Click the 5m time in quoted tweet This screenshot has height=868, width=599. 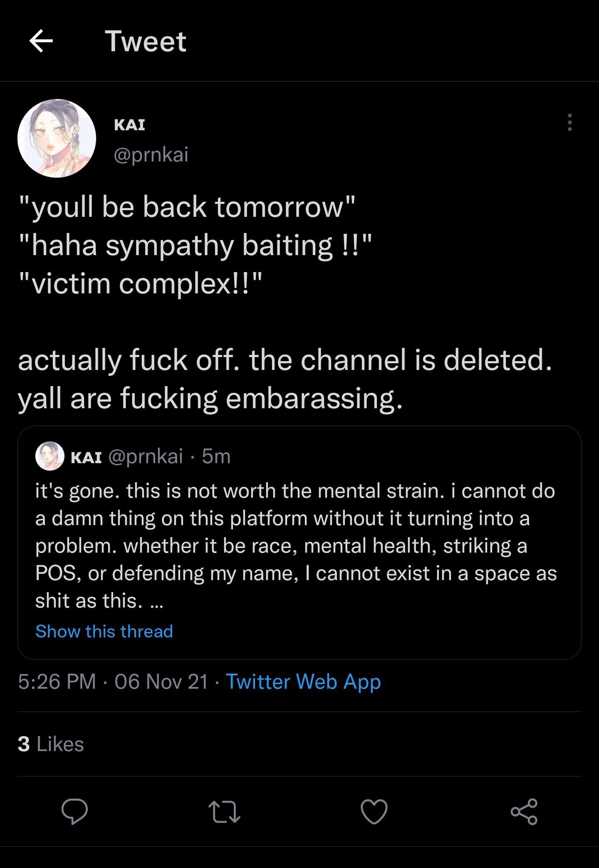point(216,456)
